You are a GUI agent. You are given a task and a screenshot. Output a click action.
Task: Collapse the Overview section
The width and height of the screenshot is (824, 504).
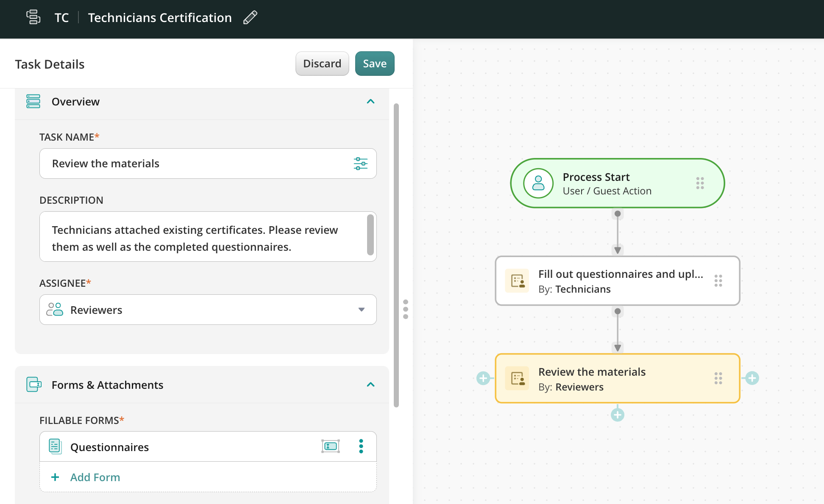click(x=370, y=102)
